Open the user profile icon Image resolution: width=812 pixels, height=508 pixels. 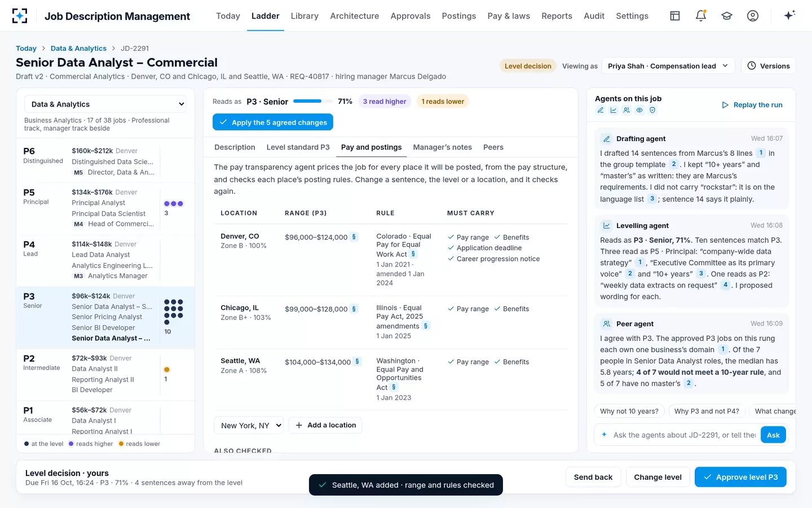(753, 16)
